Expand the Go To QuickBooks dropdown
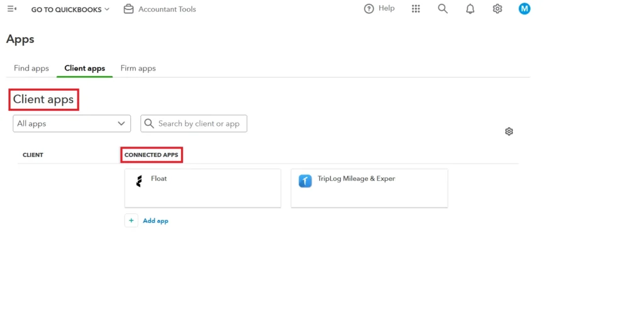The width and height of the screenshot is (644, 311). [70, 9]
